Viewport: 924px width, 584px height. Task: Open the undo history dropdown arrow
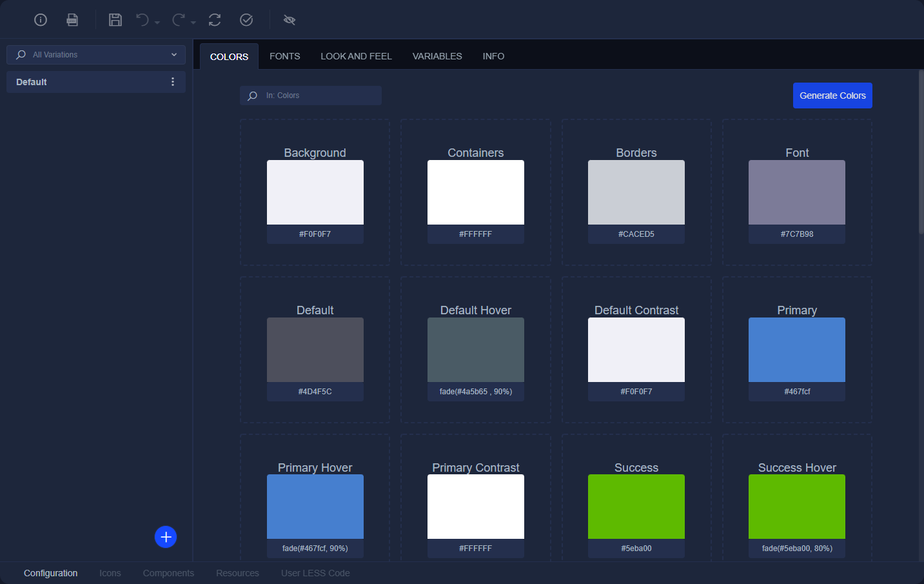[157, 23]
